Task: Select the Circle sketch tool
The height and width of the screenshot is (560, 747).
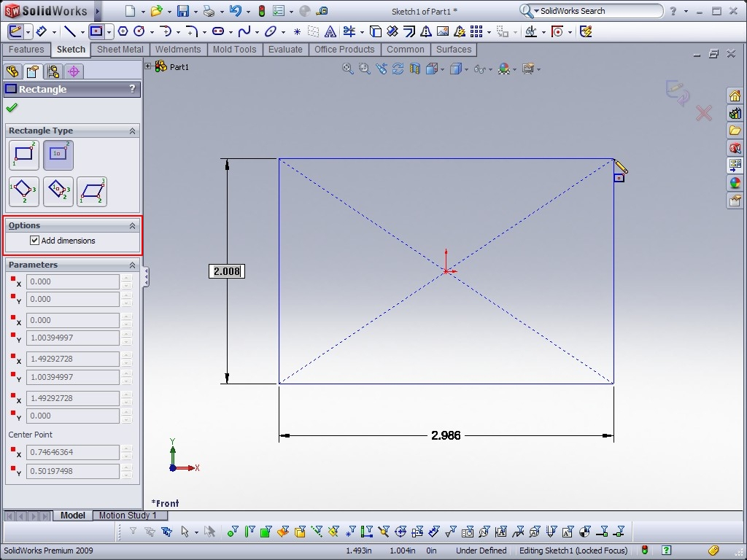Action: [x=139, y=31]
